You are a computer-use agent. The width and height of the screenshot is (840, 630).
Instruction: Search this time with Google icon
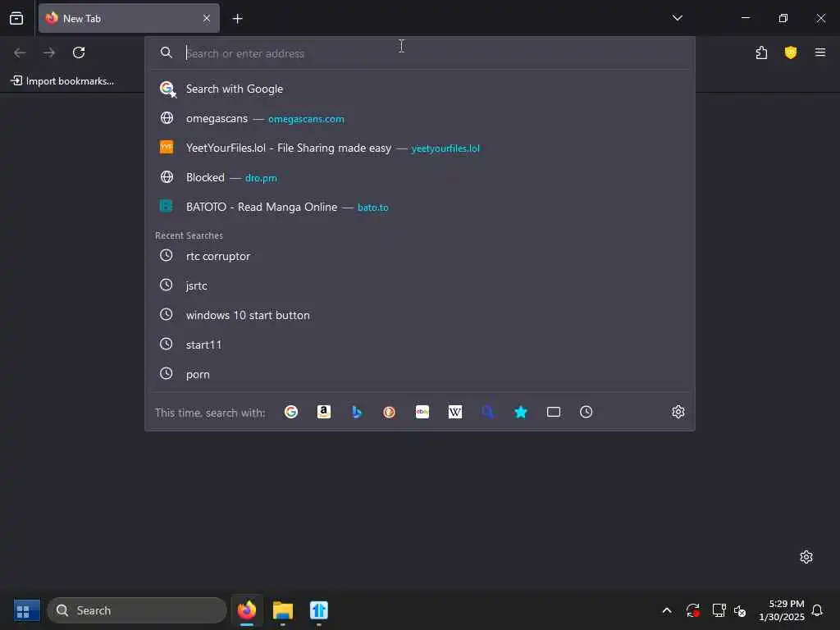291,412
